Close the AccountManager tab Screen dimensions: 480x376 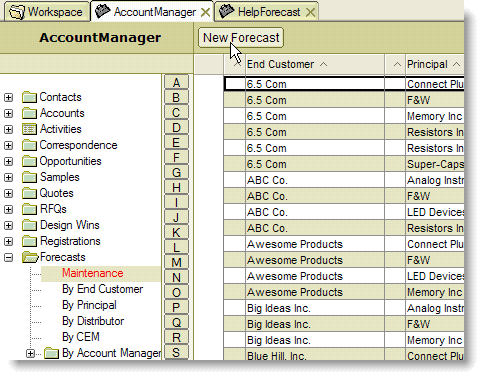(x=206, y=13)
